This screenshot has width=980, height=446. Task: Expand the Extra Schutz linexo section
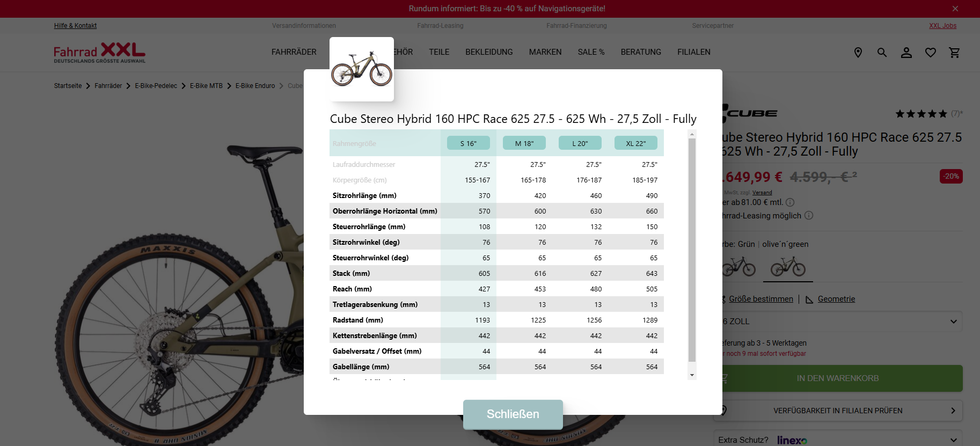(x=953, y=440)
